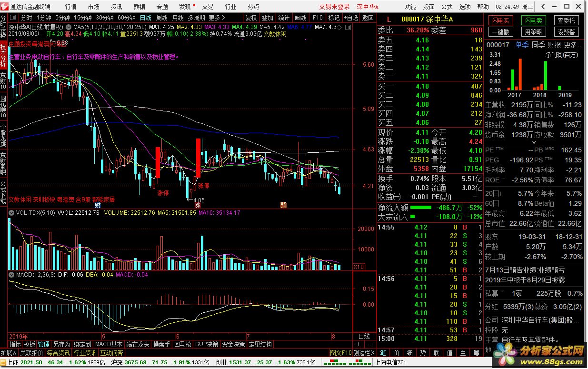Click the 财 marker icon on the chart

point(98,205)
